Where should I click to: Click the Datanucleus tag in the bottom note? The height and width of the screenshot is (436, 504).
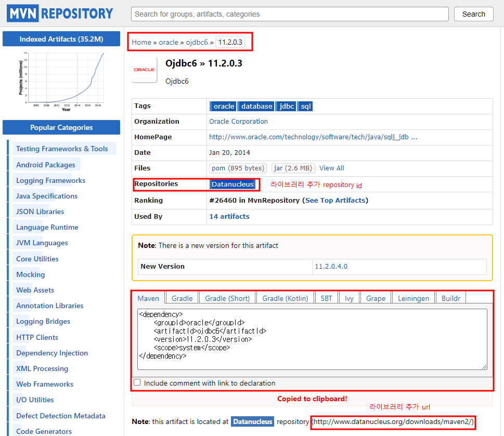click(x=252, y=421)
